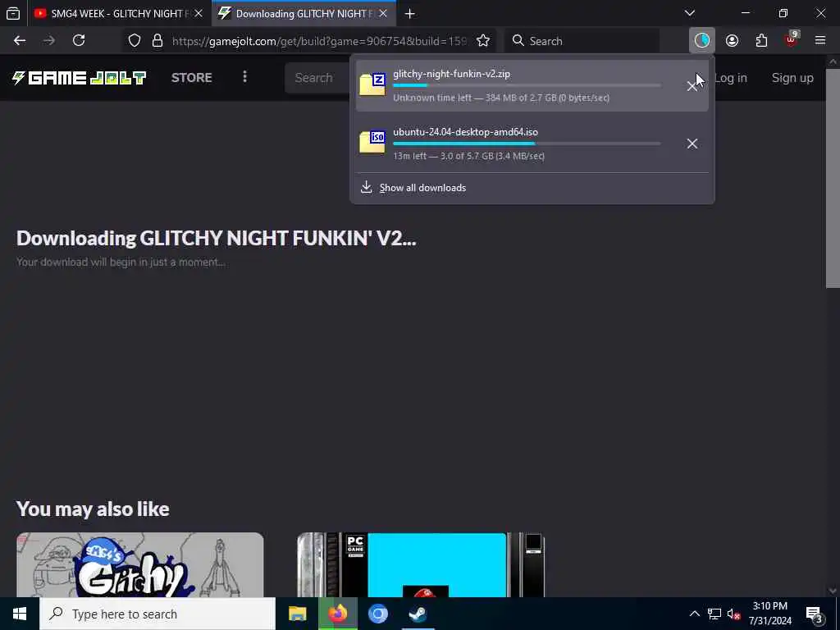Click the Game Jolt site Search field
840x630 pixels.
pyautogui.click(x=317, y=78)
